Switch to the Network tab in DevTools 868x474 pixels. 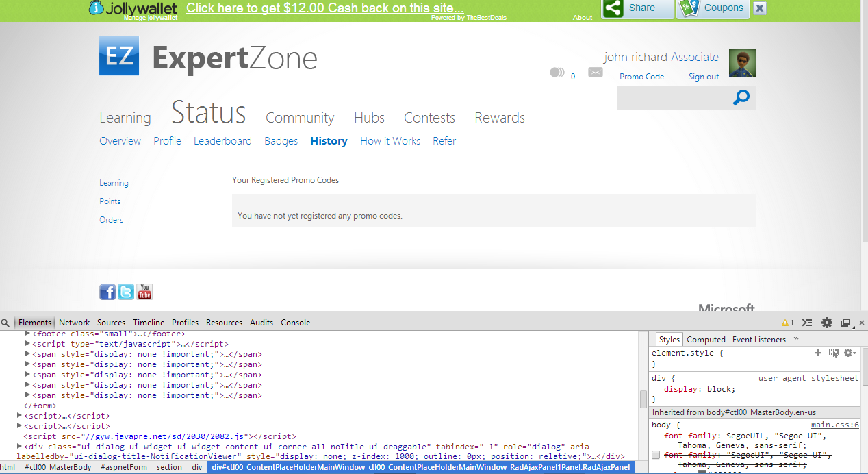(x=74, y=323)
